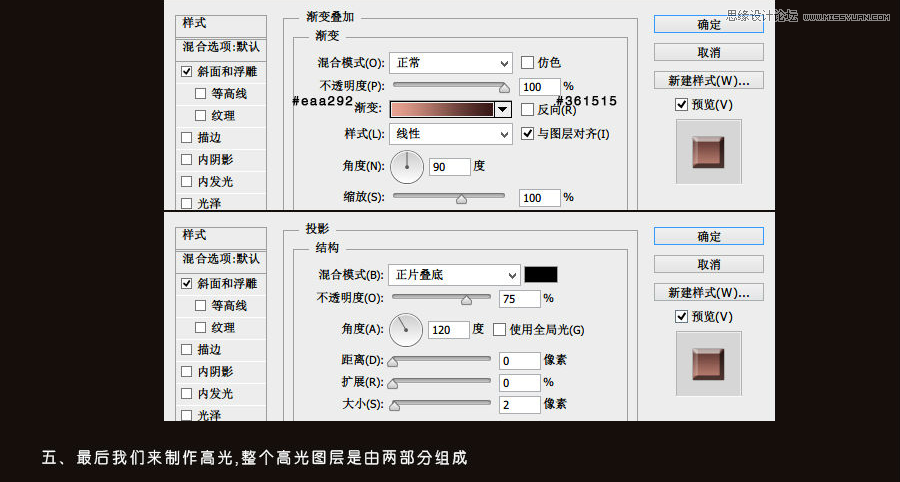Expand the 线性 gradient style dropdown
Screen dimensions: 900x482
point(450,134)
